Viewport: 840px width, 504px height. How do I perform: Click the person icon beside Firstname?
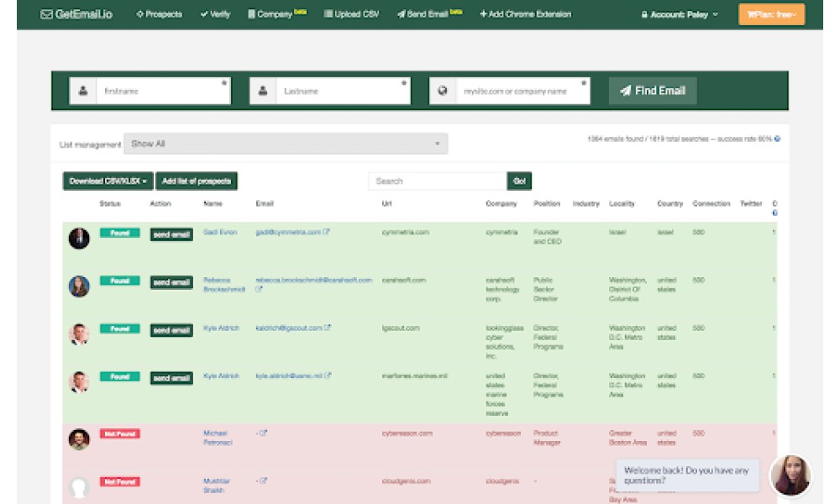[x=83, y=91]
